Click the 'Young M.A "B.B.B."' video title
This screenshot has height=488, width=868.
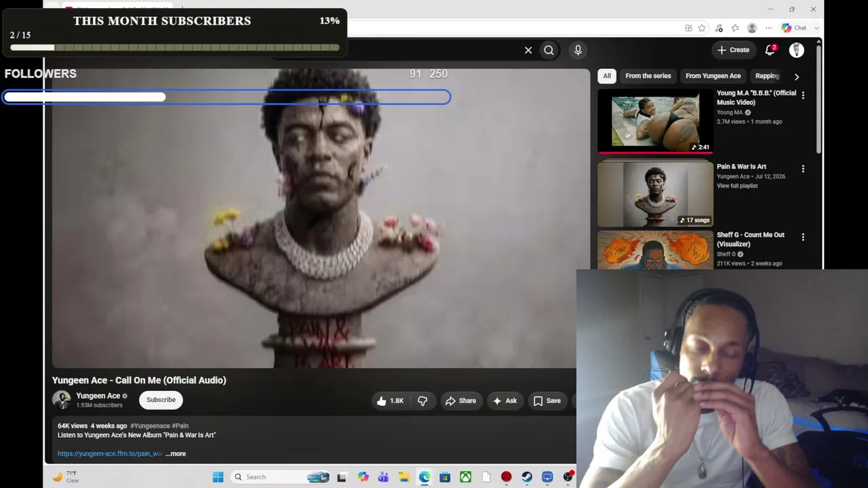756,98
